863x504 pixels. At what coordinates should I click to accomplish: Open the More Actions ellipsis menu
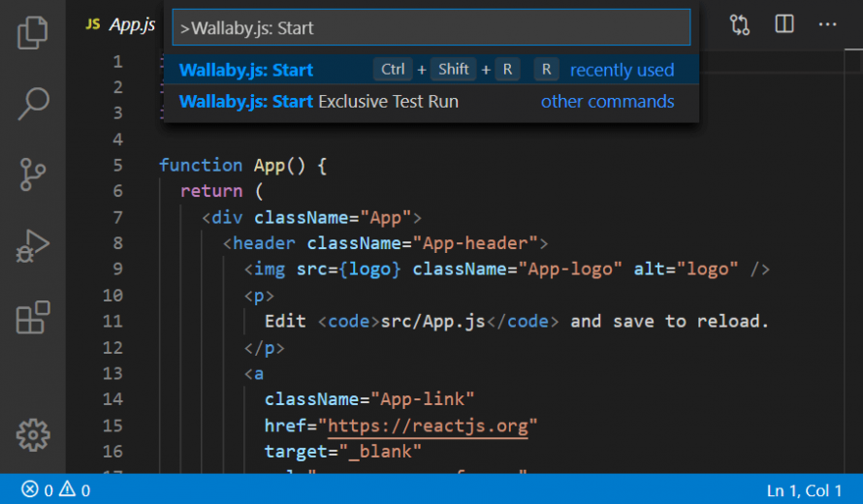tap(827, 24)
